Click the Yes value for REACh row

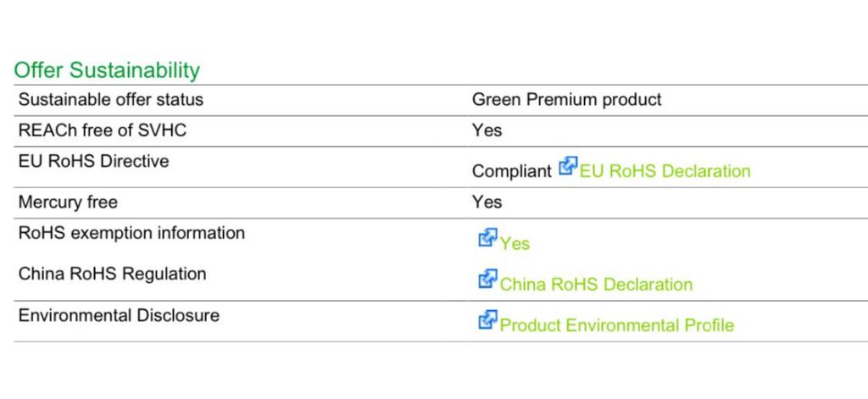[487, 130]
